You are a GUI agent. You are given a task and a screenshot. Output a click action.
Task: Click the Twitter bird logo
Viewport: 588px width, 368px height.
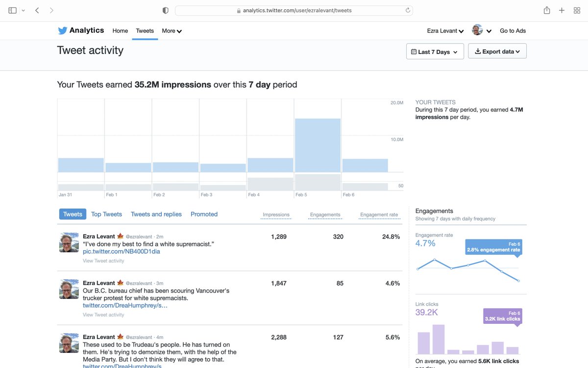[62, 30]
